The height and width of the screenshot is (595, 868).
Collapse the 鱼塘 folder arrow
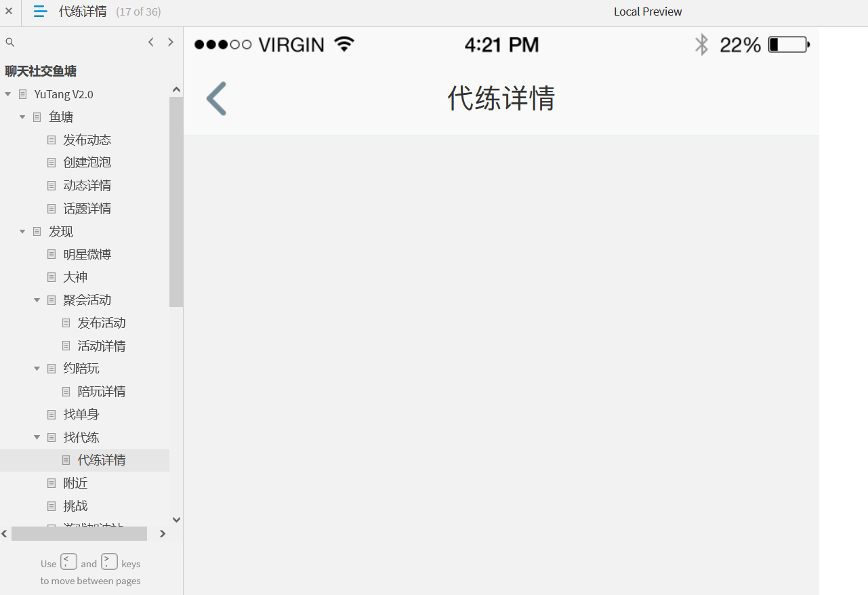[22, 117]
